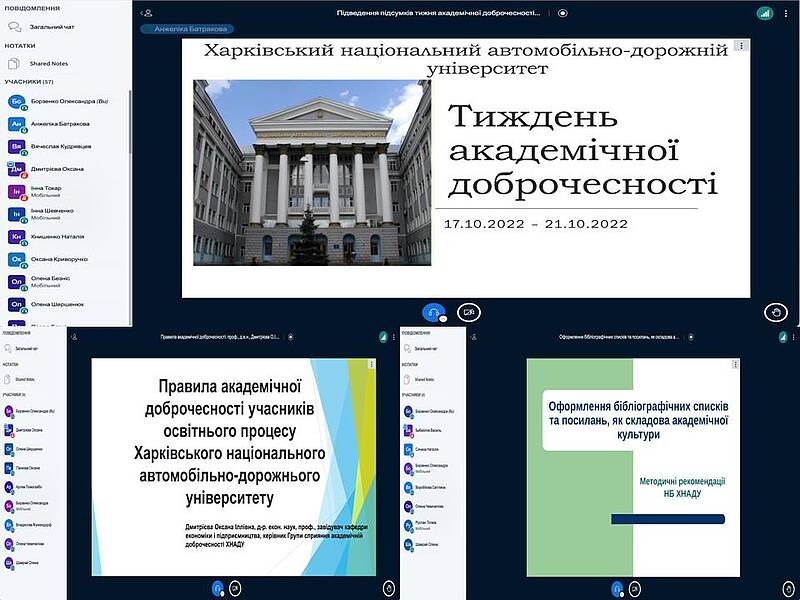Select Бораенко Олександра (Ви) in Правила академічної window

pyautogui.click(x=29, y=411)
